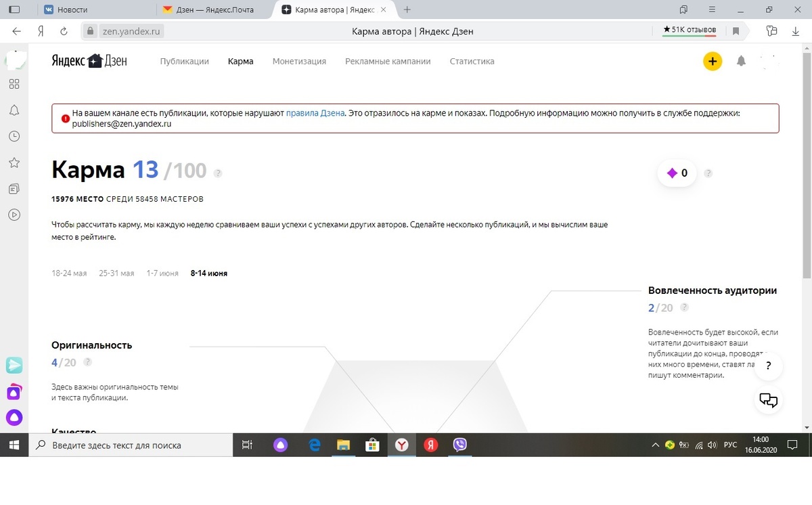Open File Explorer from the taskbar
The height and width of the screenshot is (505, 812).
[x=344, y=445]
